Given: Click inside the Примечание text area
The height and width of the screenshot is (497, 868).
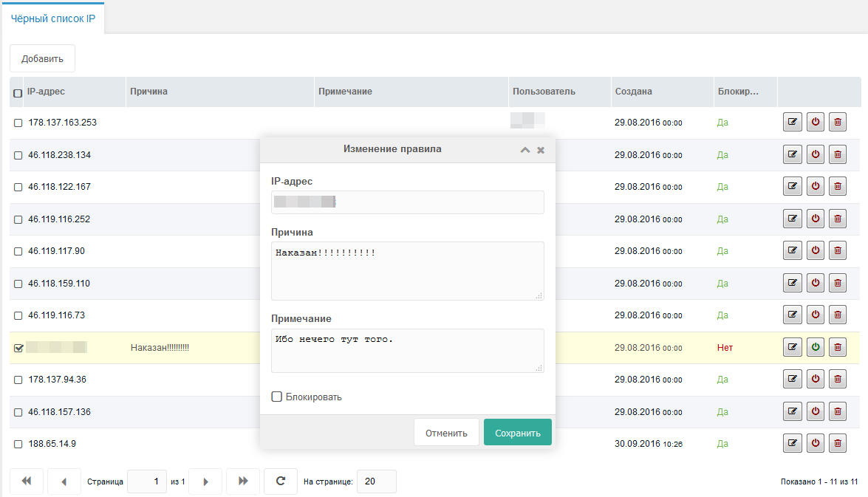Looking at the screenshot, I should click(408, 350).
